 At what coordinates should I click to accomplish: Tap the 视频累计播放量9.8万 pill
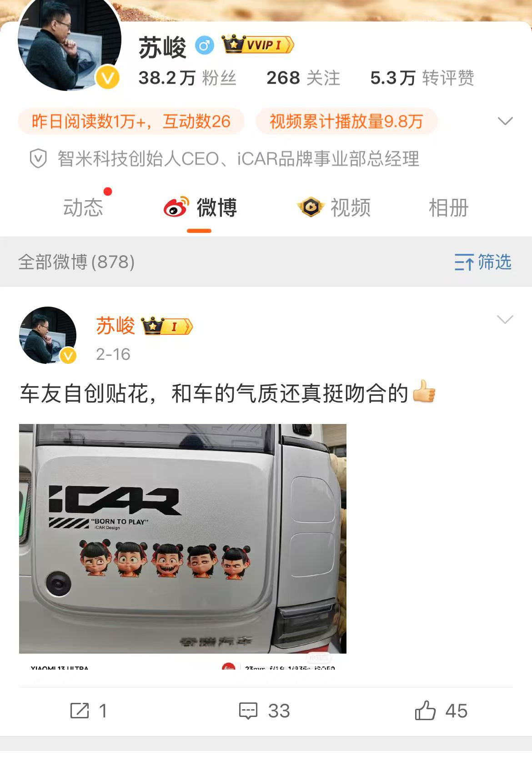(x=346, y=121)
